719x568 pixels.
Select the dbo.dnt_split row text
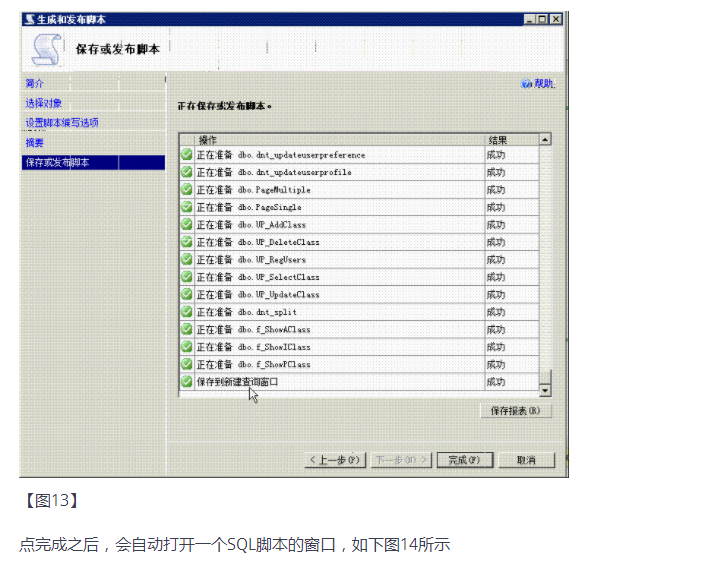click(247, 312)
